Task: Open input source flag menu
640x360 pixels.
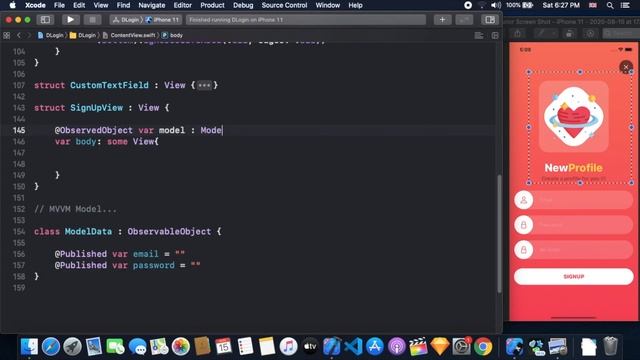Action: pyautogui.click(x=593, y=5)
